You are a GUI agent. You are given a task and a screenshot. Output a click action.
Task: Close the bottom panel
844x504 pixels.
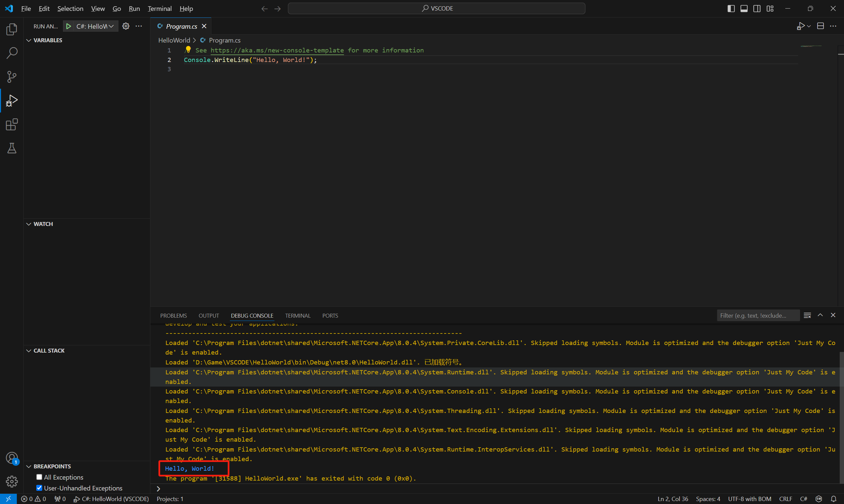click(833, 315)
